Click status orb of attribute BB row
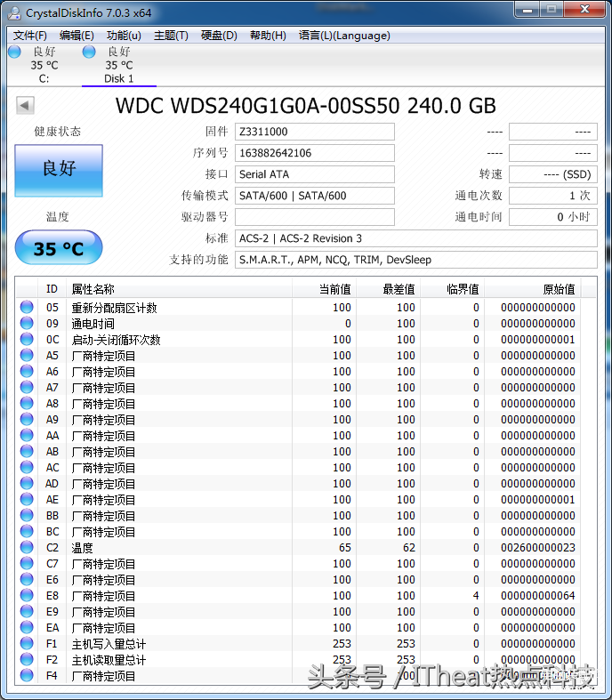612x700 pixels. (x=27, y=515)
